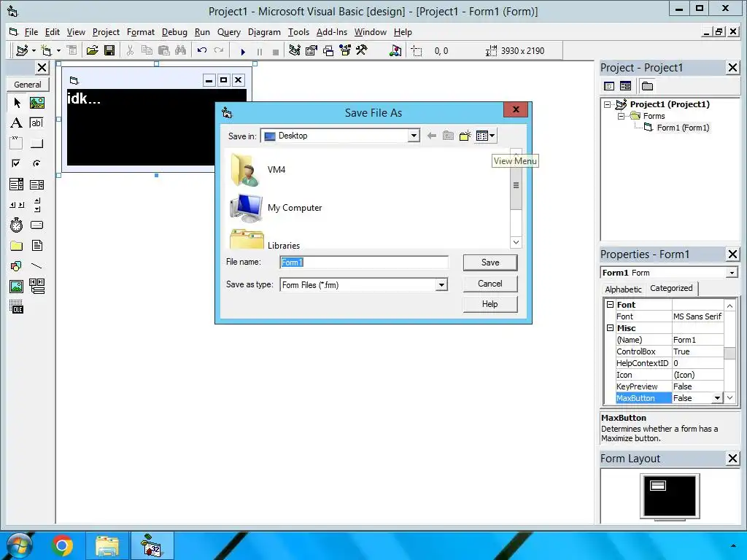Click the Undo toolbar icon

coord(202,50)
